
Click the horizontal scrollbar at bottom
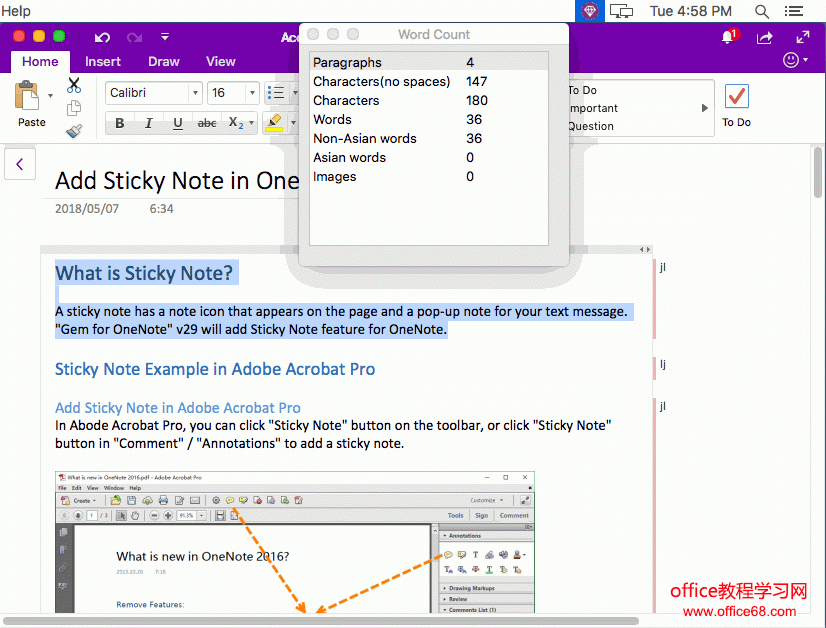321,621
